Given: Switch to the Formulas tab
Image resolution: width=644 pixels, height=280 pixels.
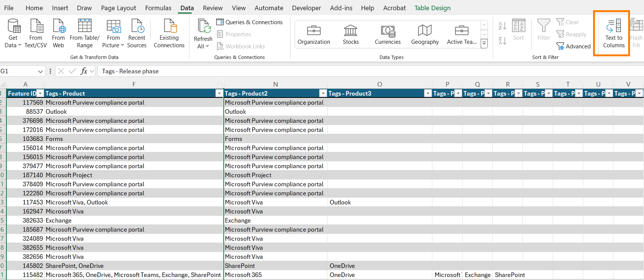Looking at the screenshot, I should [158, 8].
